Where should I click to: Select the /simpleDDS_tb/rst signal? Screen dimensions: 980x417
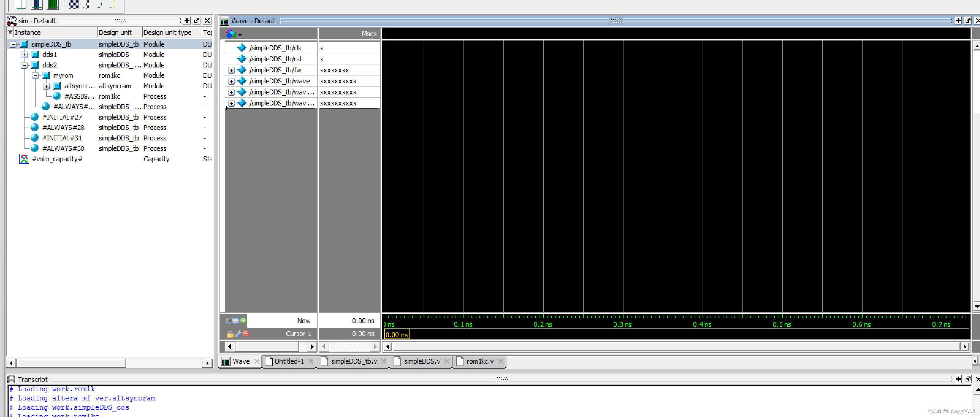tap(276, 59)
